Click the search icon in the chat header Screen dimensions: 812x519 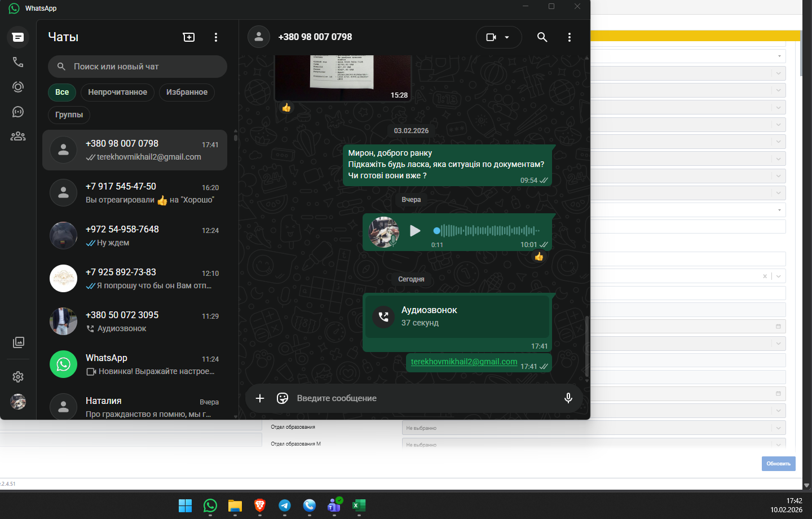[x=542, y=37]
